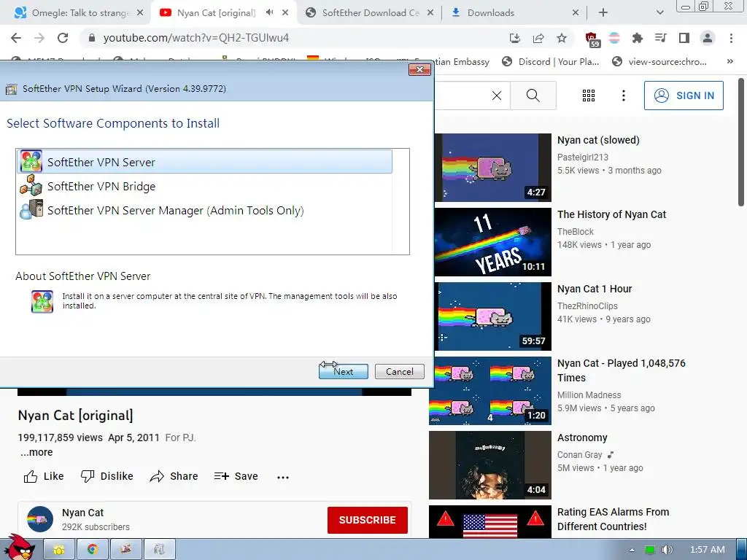
Task: Open Nyan Cat Played 1,048,576 Times title
Action: pos(622,370)
